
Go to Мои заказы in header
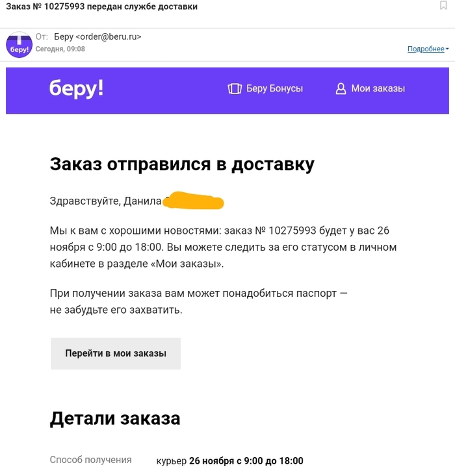click(x=378, y=88)
